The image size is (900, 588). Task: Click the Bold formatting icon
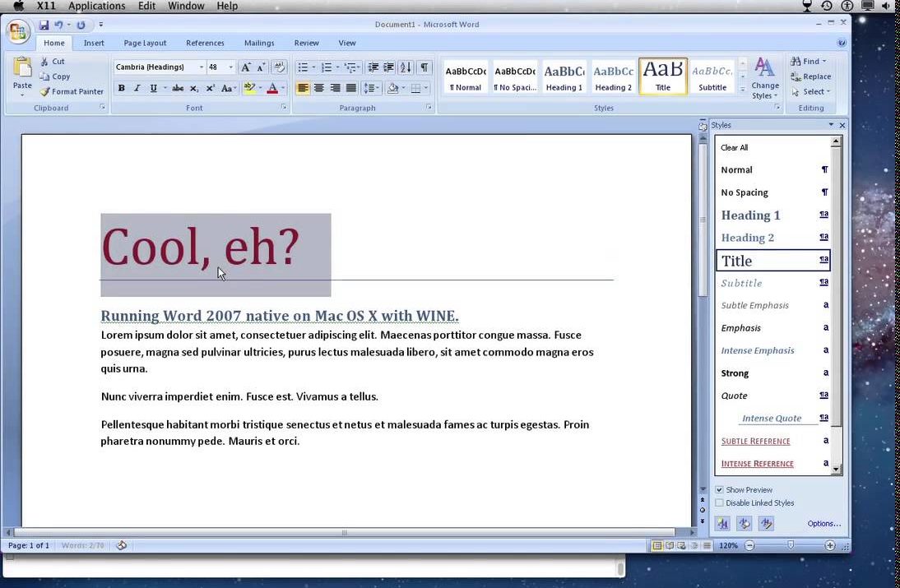coord(122,89)
